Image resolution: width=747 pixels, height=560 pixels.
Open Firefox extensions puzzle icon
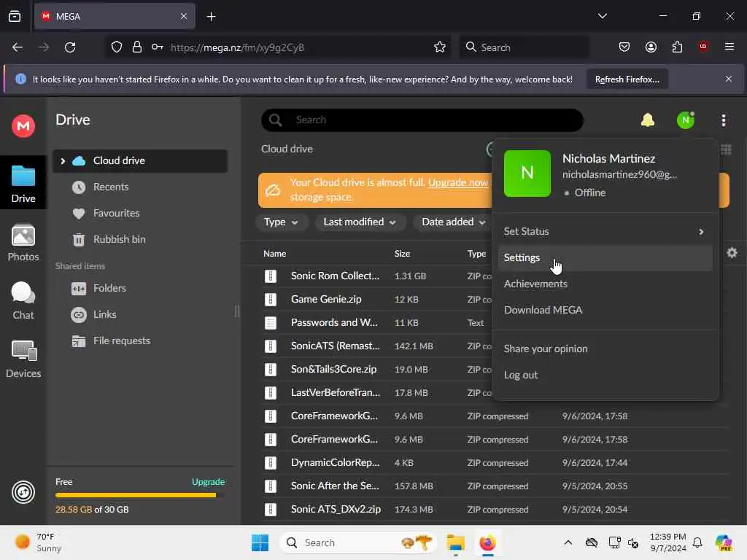point(677,47)
